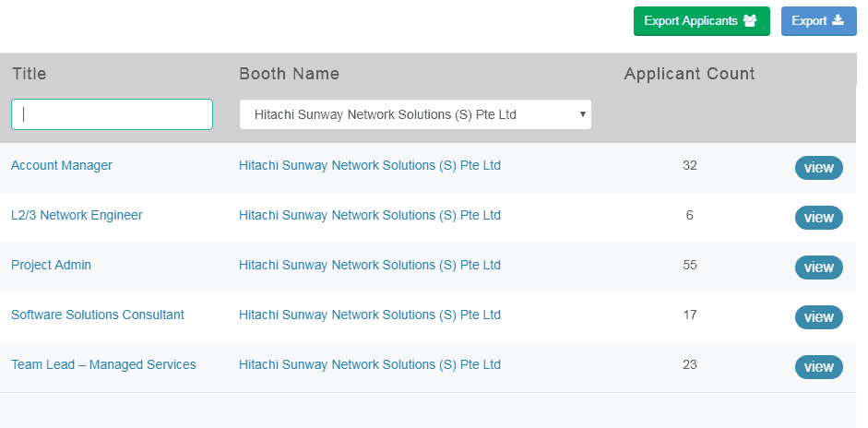Sort by Applicant Count column header
868x428 pixels.
tap(689, 74)
